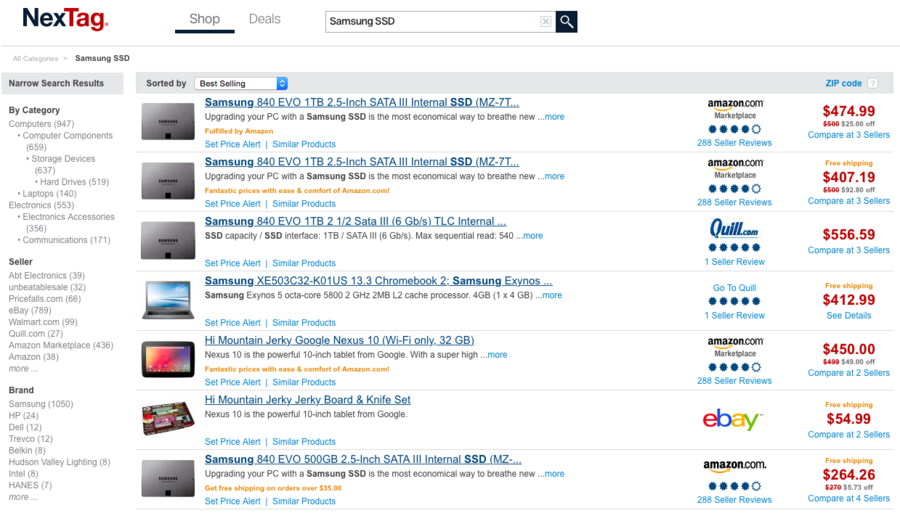
Task: Set Price Alert for Jerky Board set
Action: [232, 442]
